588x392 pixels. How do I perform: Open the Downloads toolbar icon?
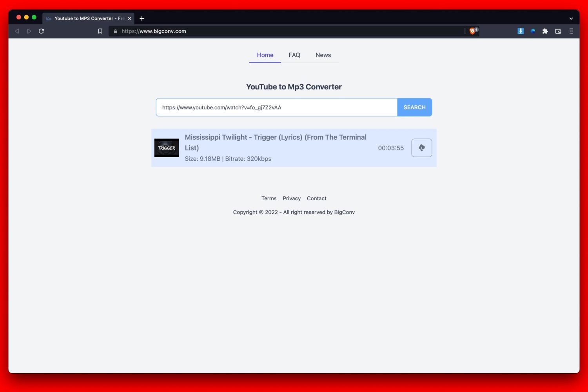click(520, 31)
